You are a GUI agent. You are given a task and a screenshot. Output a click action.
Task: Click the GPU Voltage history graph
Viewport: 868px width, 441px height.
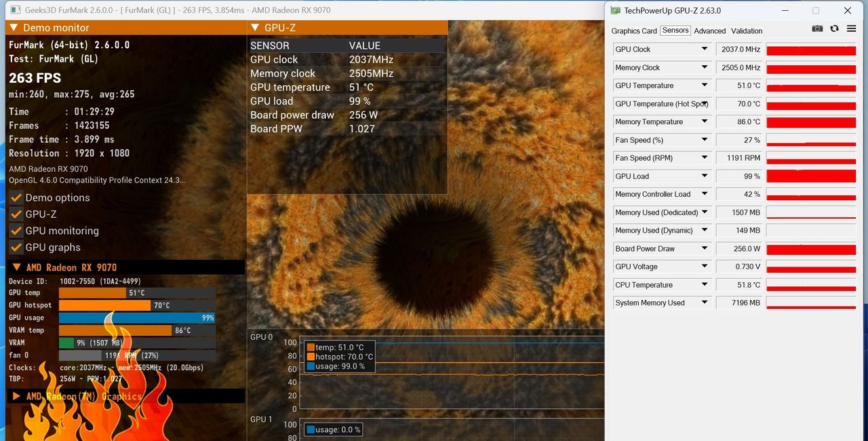pos(811,267)
